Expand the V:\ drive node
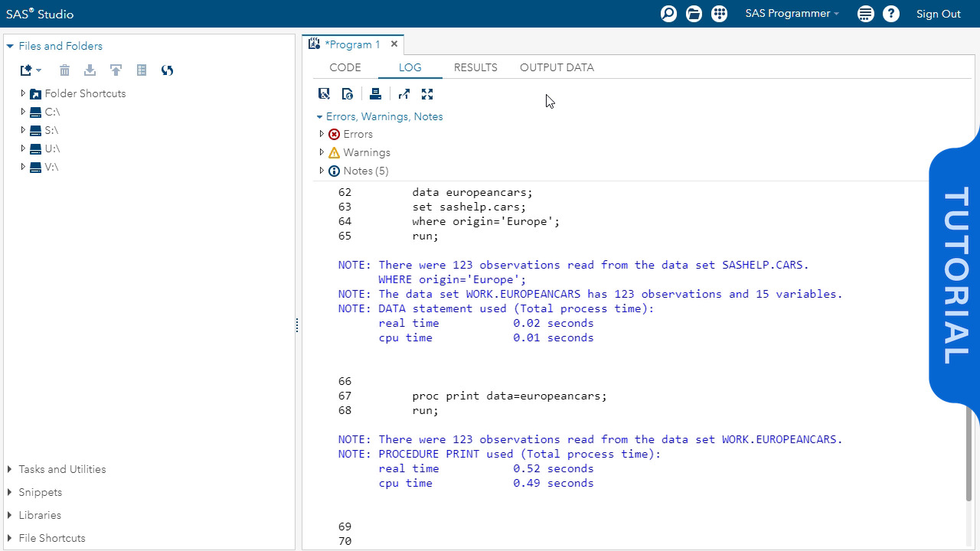The width and height of the screenshot is (980, 551). 23,167
